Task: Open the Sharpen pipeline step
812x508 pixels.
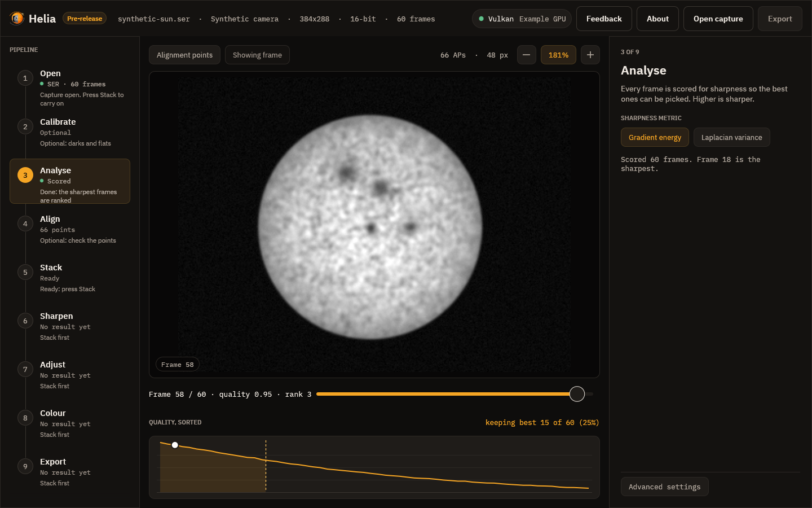Action: click(70, 327)
